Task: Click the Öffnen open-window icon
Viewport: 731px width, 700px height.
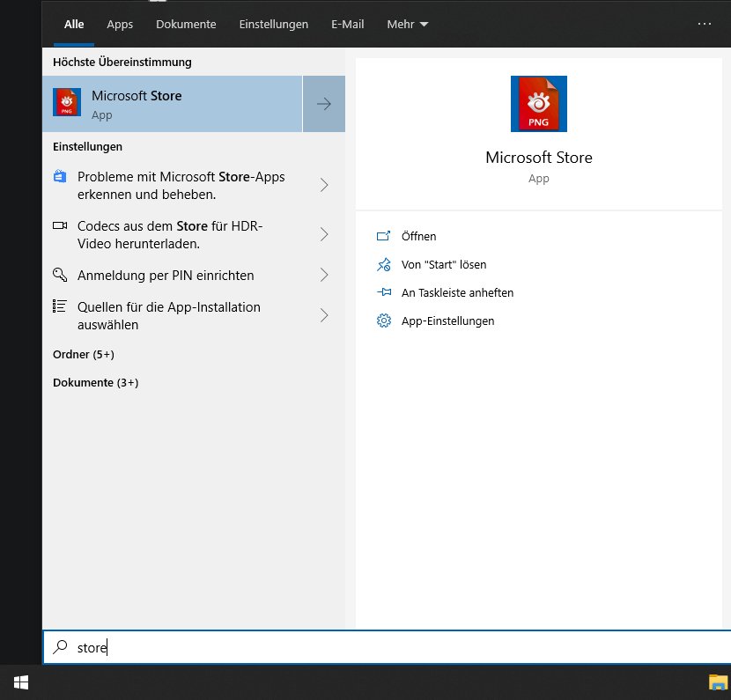Action: [383, 236]
